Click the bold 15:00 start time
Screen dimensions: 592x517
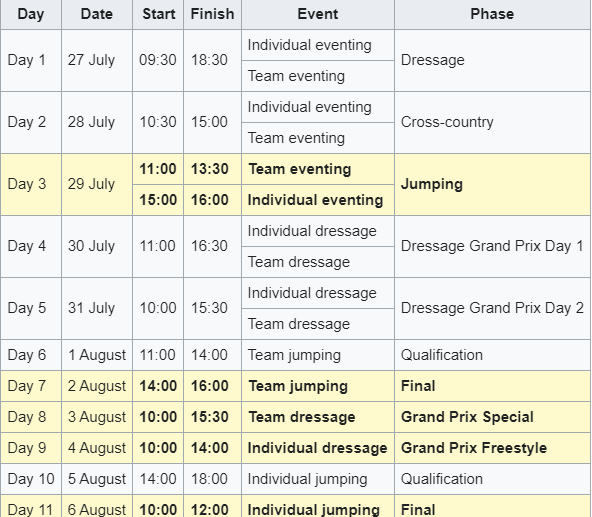(158, 200)
